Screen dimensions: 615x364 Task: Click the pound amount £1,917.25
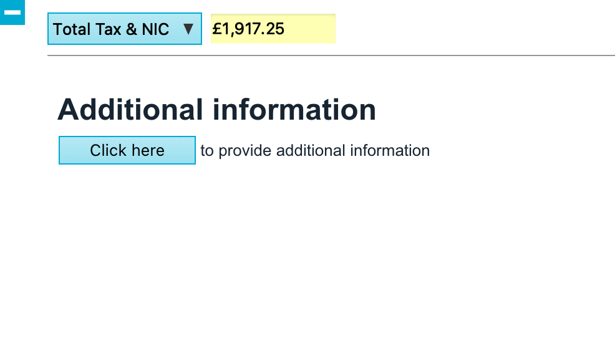tap(248, 29)
